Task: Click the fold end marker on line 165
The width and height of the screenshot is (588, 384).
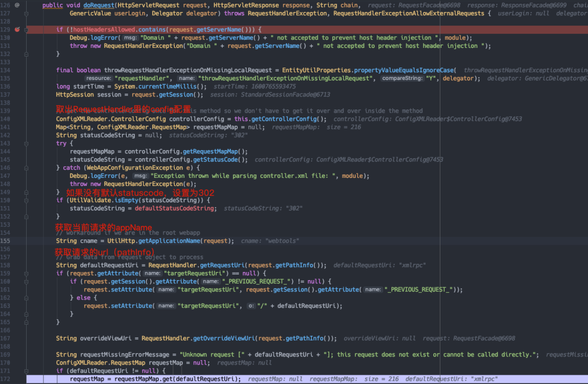Action: (x=26, y=322)
